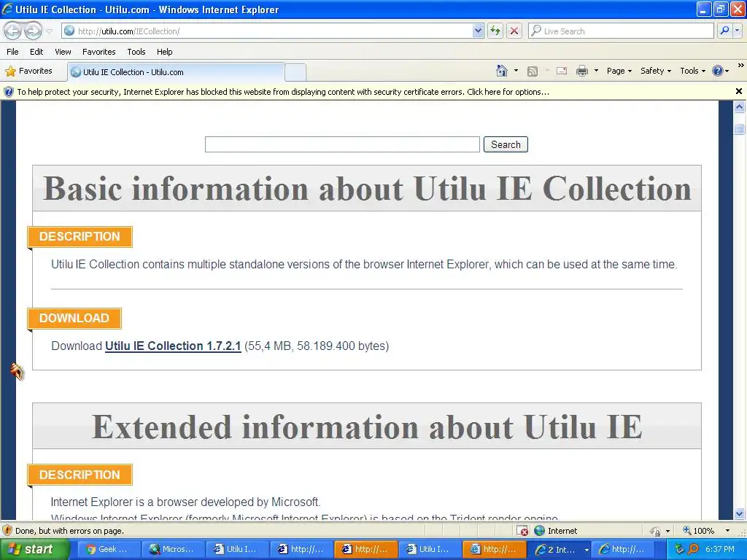Open the Utilu IE Collection 1.7.2.1 download link

coord(173,346)
